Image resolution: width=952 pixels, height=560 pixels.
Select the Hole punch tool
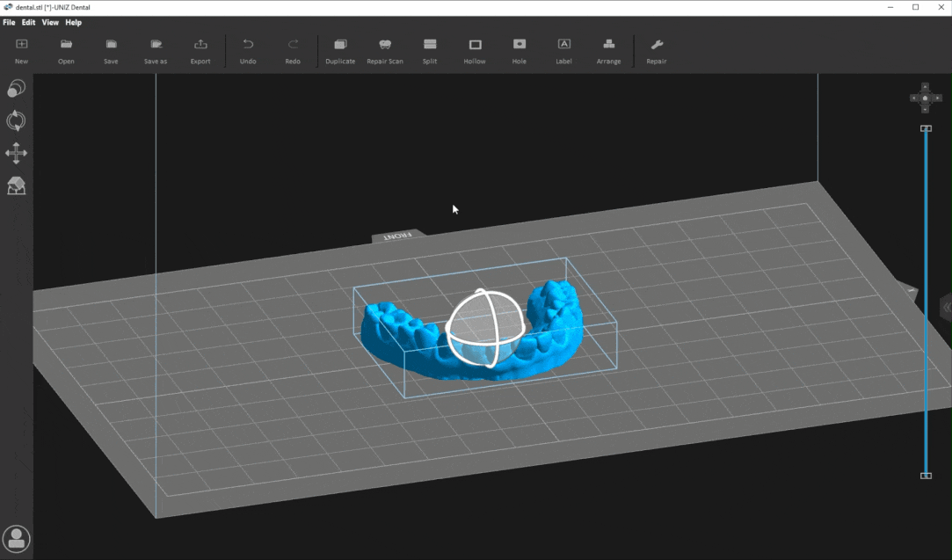click(519, 51)
